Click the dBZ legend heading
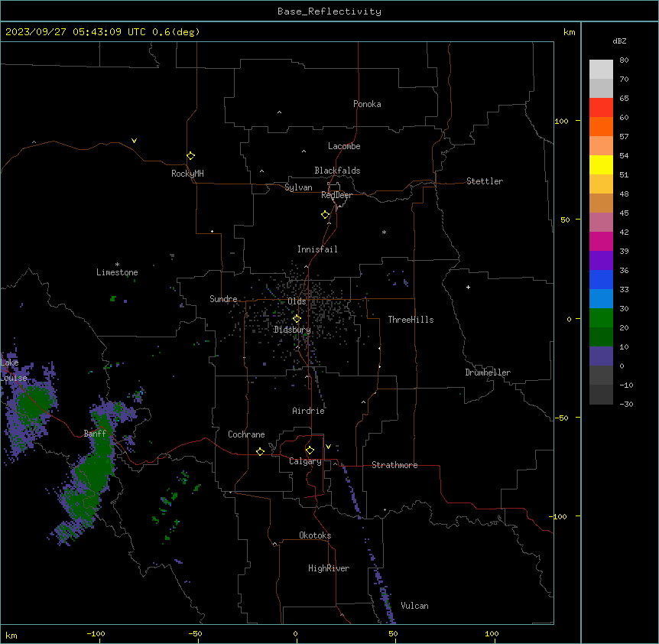This screenshot has height=644, width=659. pyautogui.click(x=619, y=41)
